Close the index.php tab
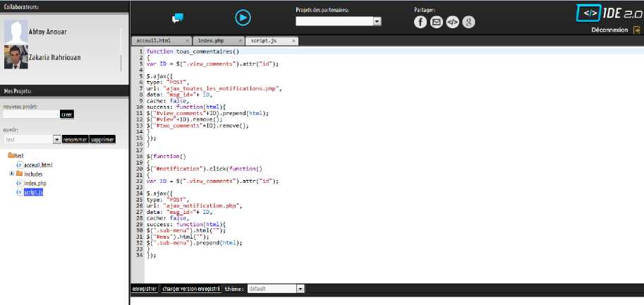The width and height of the screenshot is (644, 305). point(241,41)
